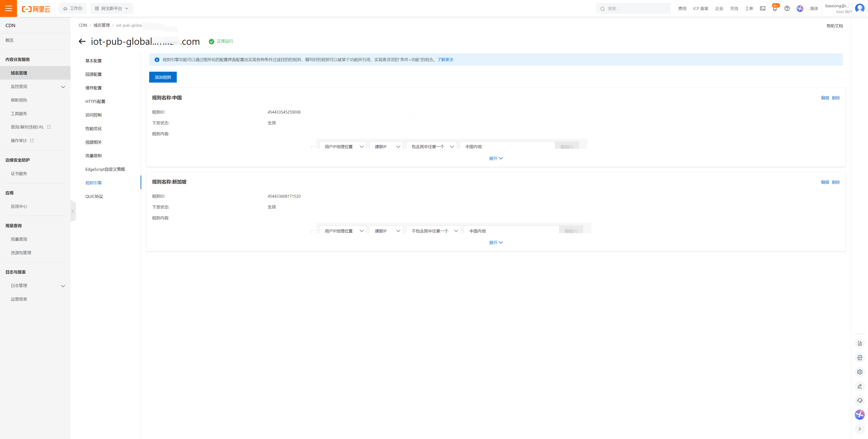868x439 pixels.
Task: Collapse the left sidebar handle
Action: coord(73,211)
